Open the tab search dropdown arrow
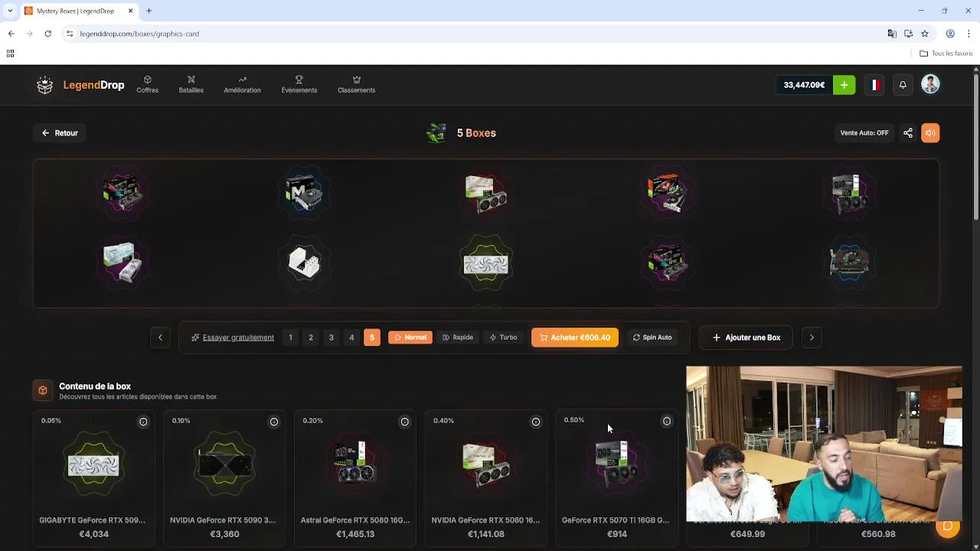Screen dimensions: 980x551 9,11
